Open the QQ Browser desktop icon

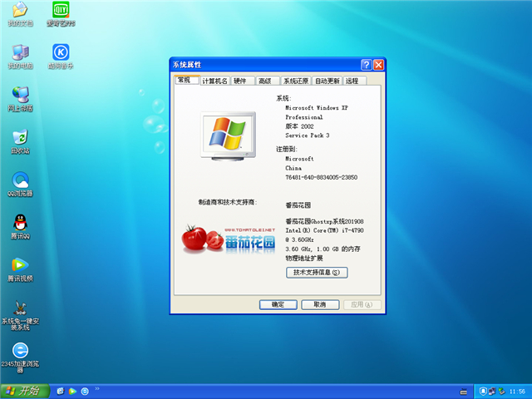click(20, 185)
